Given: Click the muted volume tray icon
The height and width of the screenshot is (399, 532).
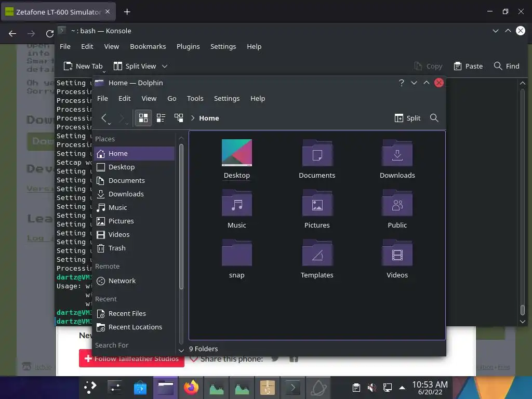Looking at the screenshot, I should click(372, 388).
